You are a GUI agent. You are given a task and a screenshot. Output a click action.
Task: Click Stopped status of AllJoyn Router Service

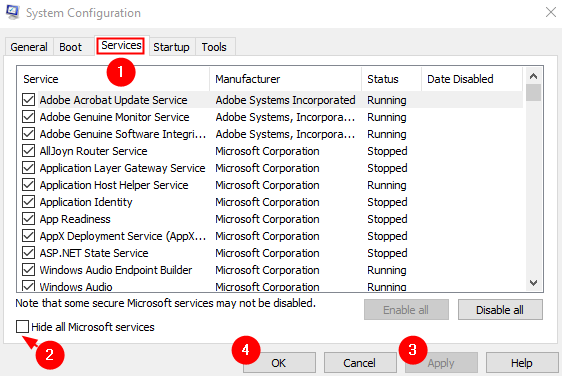pos(387,151)
